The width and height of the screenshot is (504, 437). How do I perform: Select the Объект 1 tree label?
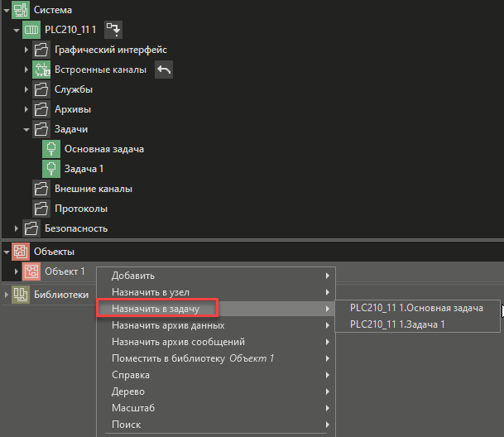[65, 271]
